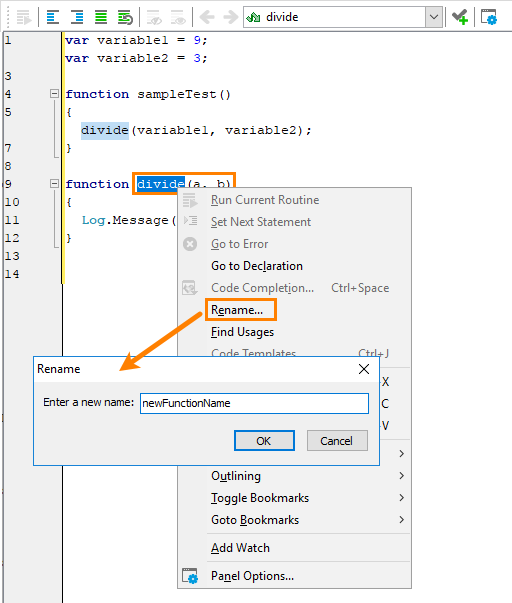Collapse the sampleTest function block
Image resolution: width=512 pixels, height=603 pixels.
(x=55, y=93)
